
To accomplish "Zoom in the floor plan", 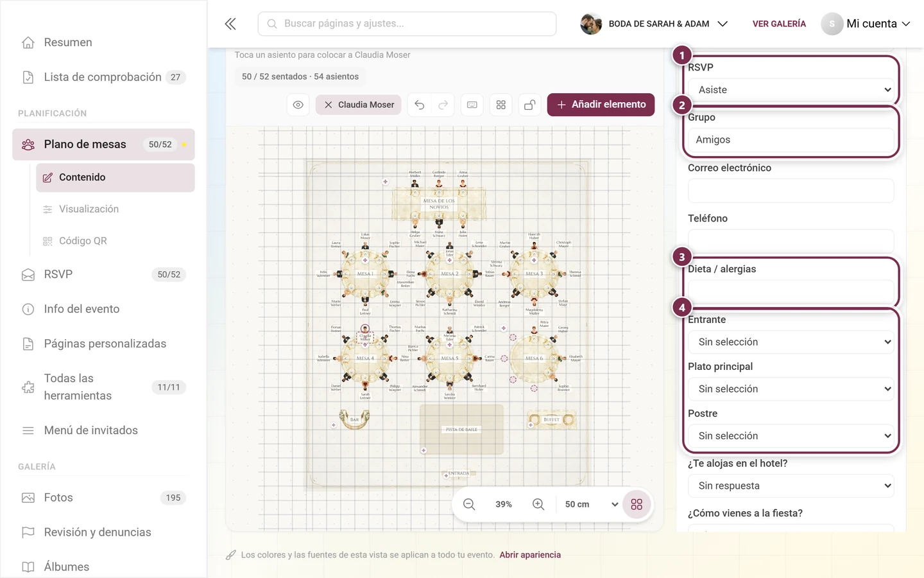I will [538, 504].
